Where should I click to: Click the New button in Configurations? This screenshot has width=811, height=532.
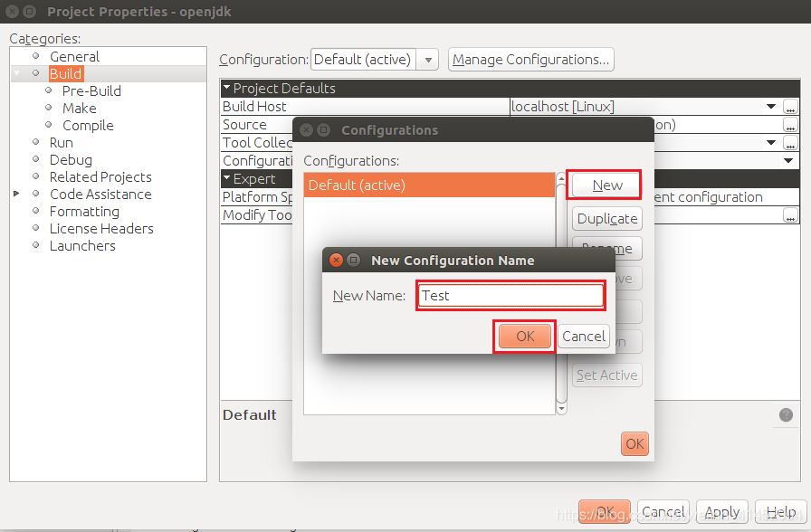click(x=606, y=185)
